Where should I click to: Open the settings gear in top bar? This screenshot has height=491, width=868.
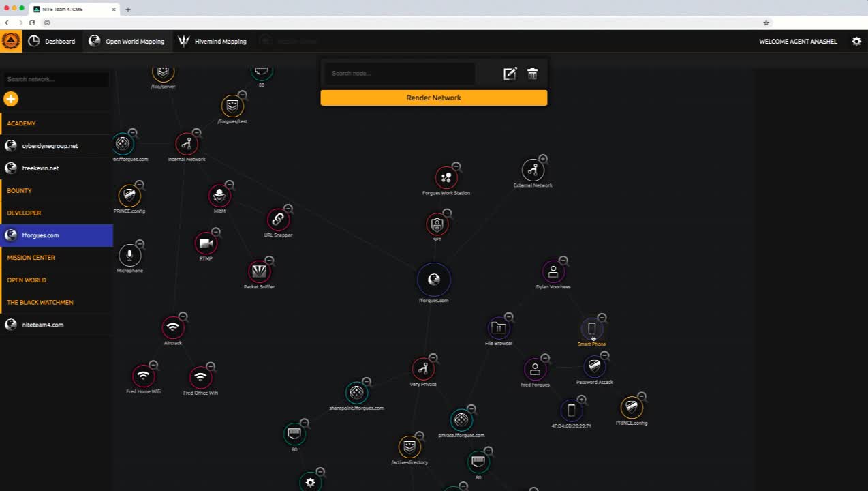[856, 42]
